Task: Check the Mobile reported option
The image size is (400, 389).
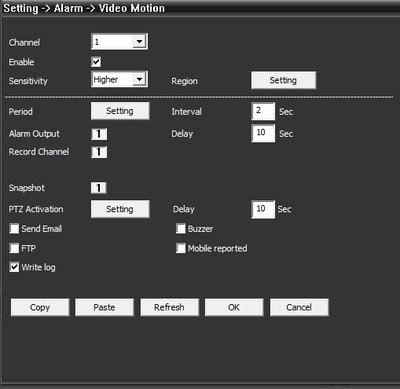Action: 181,248
